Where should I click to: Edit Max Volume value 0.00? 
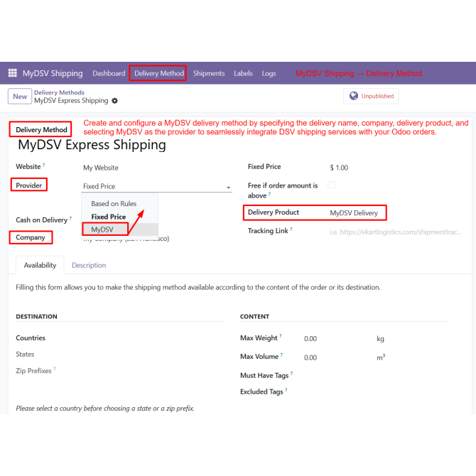tap(310, 357)
